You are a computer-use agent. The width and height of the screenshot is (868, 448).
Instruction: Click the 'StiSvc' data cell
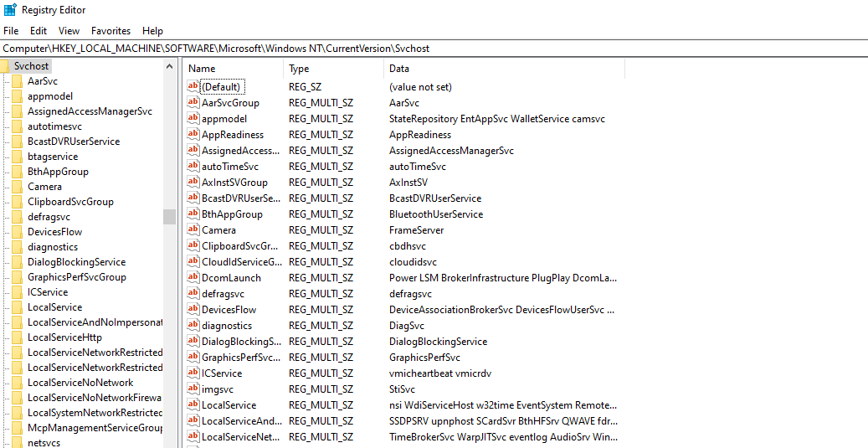point(402,389)
